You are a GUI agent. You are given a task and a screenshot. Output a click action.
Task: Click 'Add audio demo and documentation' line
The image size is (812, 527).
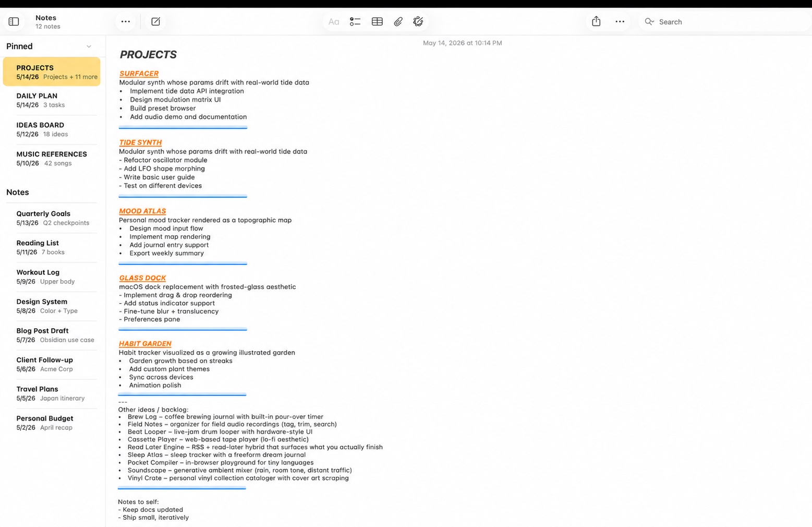[188, 117]
